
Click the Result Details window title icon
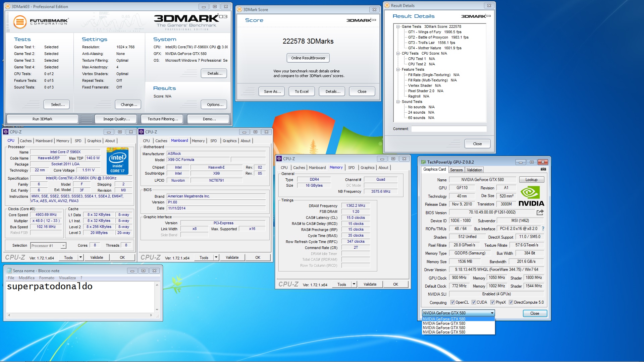(x=387, y=5)
